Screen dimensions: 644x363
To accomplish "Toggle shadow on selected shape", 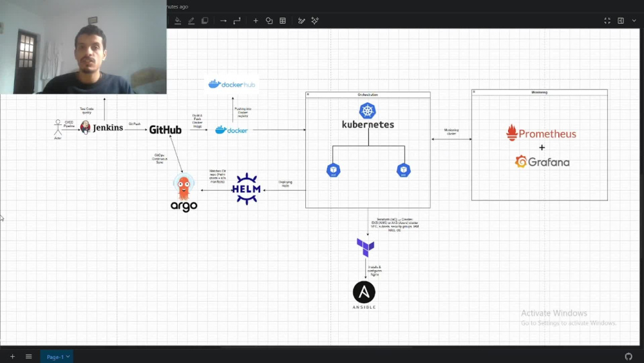I will tap(205, 21).
